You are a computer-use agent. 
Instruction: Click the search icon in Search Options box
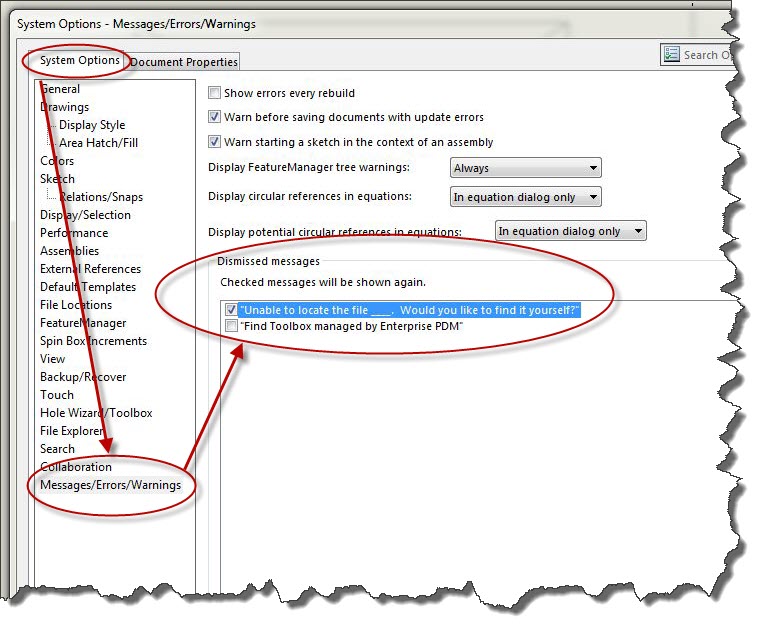tap(672, 55)
